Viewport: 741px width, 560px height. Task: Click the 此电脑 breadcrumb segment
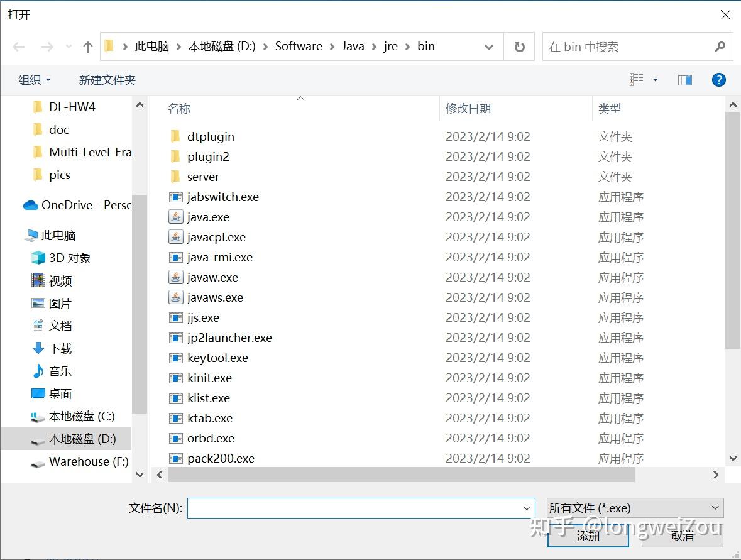point(152,47)
